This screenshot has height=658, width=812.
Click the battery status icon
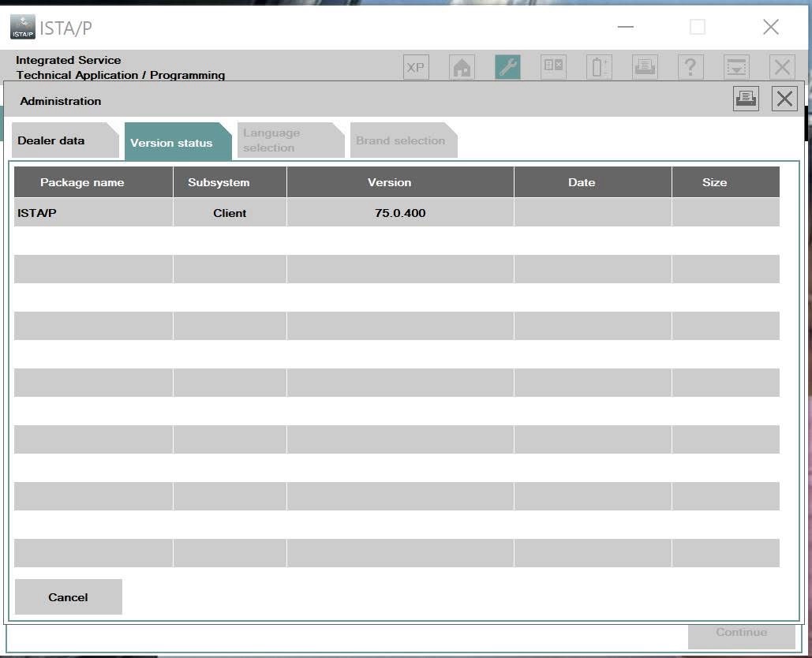point(599,67)
